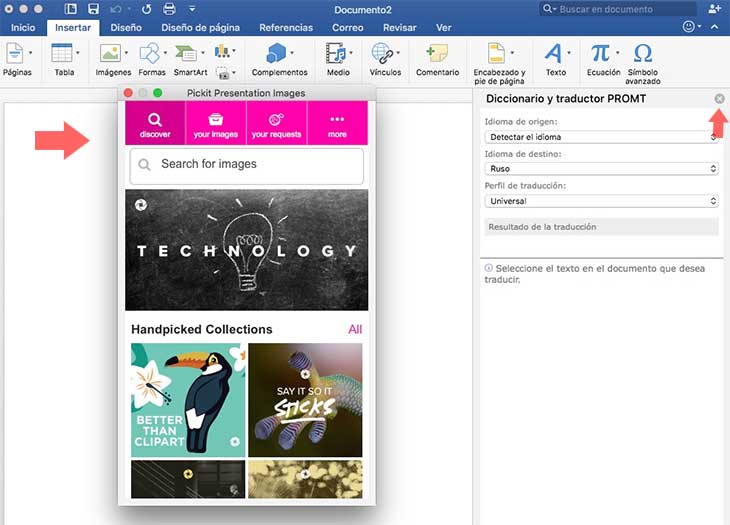Viewport: 730px width, 525px height.
Task: Click the Print icon in title bar
Action: (x=169, y=9)
